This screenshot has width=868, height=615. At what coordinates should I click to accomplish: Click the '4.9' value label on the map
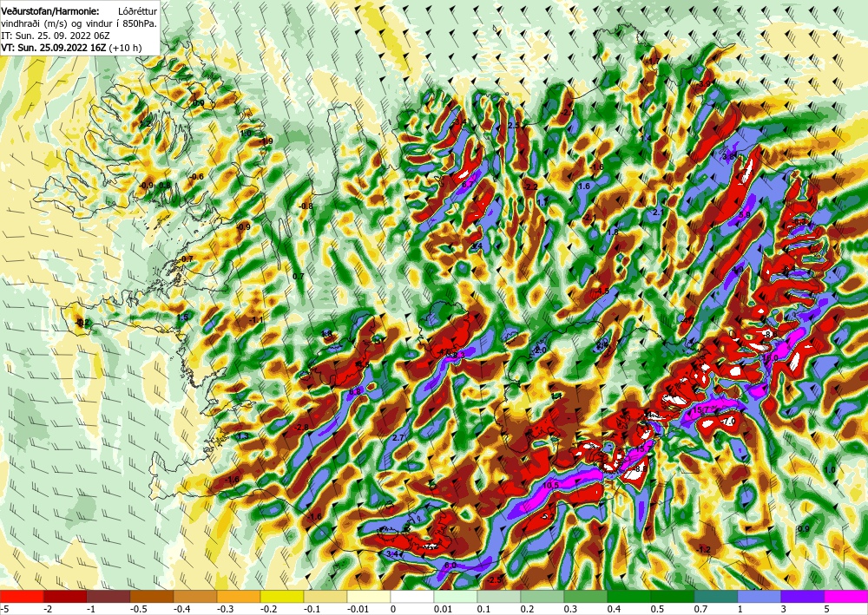point(738,270)
